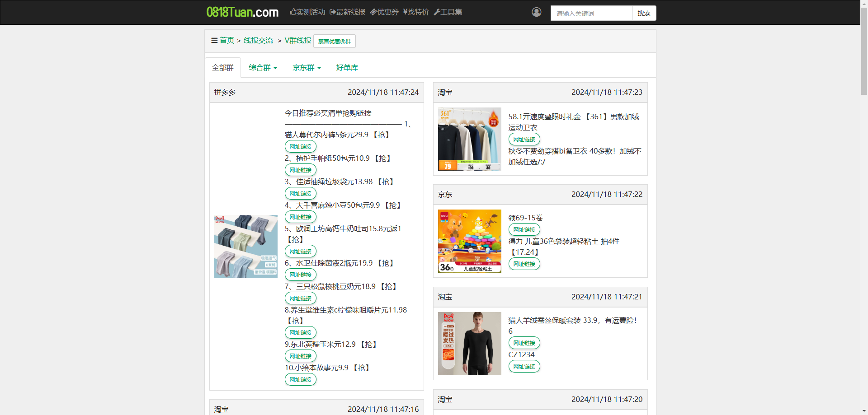Click timestamp 2024/11/18 11:47:21

607,297
